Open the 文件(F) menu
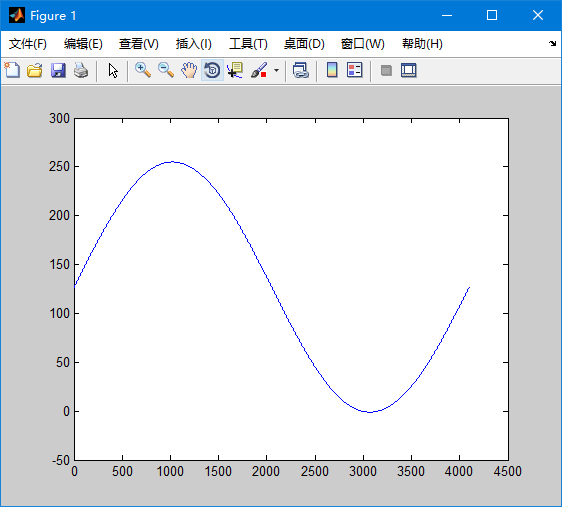The width and height of the screenshot is (562, 507). pyautogui.click(x=28, y=44)
